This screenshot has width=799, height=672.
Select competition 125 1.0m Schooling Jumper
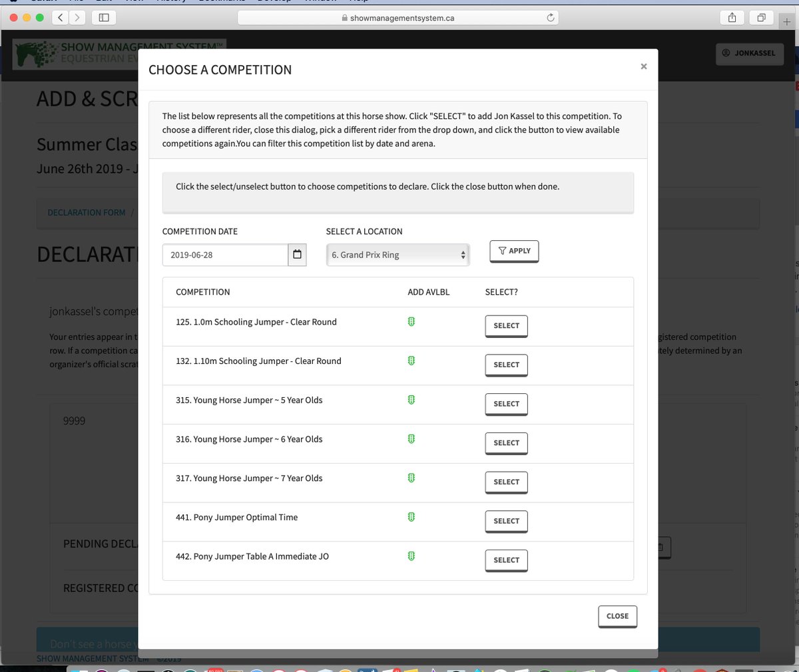[x=506, y=326]
